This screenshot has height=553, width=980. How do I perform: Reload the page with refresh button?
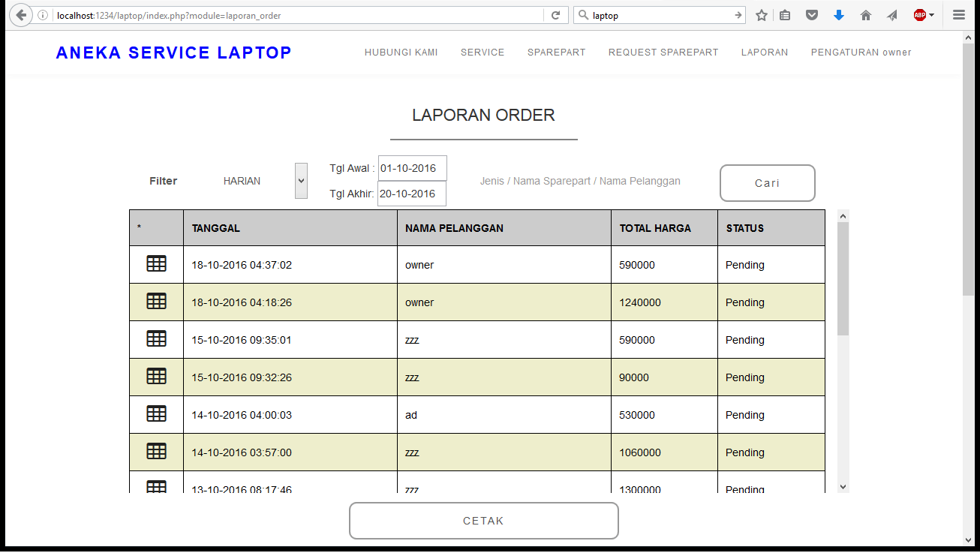click(555, 15)
